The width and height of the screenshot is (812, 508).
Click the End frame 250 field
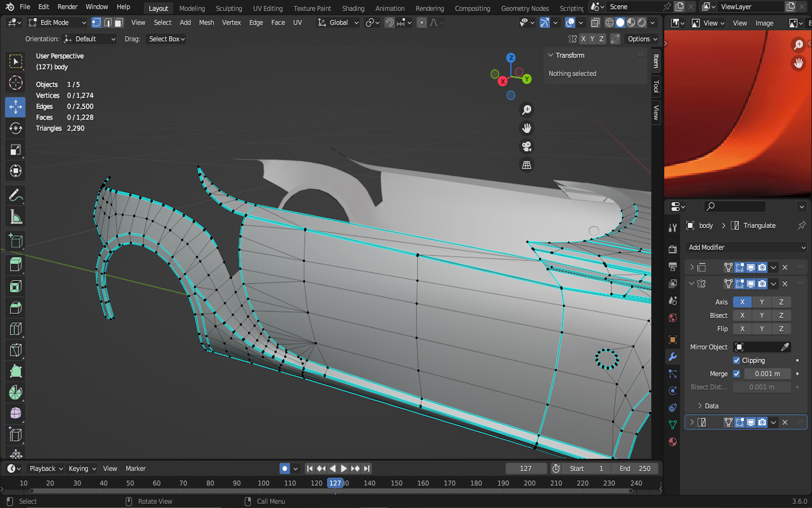[x=636, y=468]
